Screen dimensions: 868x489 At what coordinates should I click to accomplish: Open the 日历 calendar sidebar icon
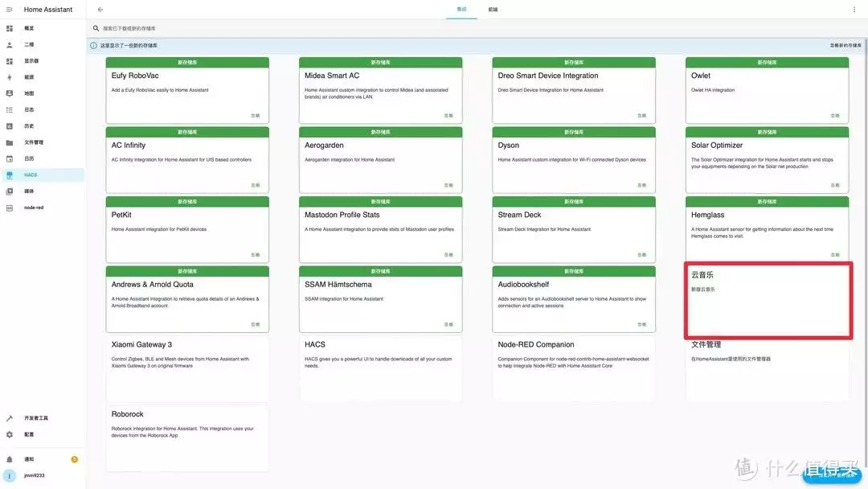10,159
